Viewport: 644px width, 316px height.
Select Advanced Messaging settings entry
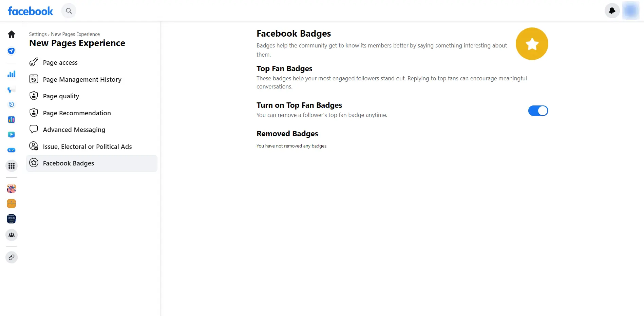pyautogui.click(x=74, y=130)
